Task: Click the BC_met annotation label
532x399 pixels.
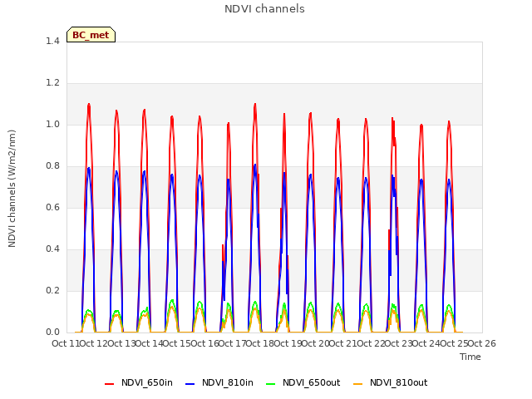Action: coord(91,35)
